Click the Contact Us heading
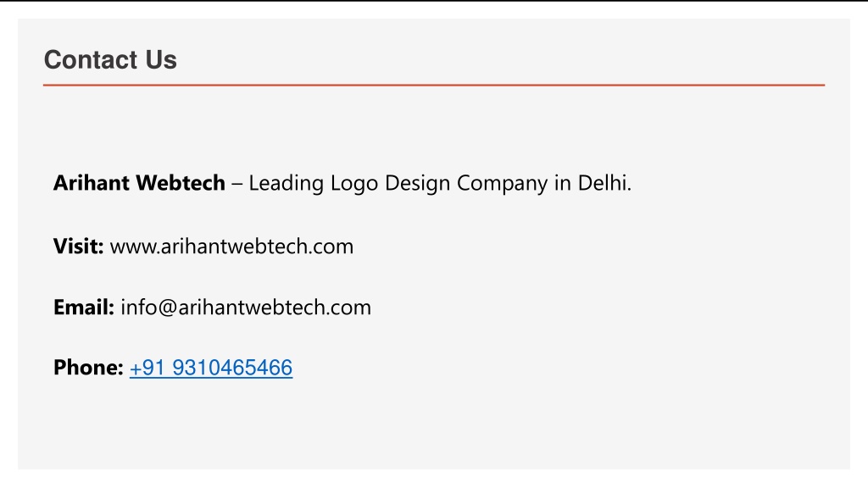This screenshot has height=488, width=868. (x=110, y=60)
